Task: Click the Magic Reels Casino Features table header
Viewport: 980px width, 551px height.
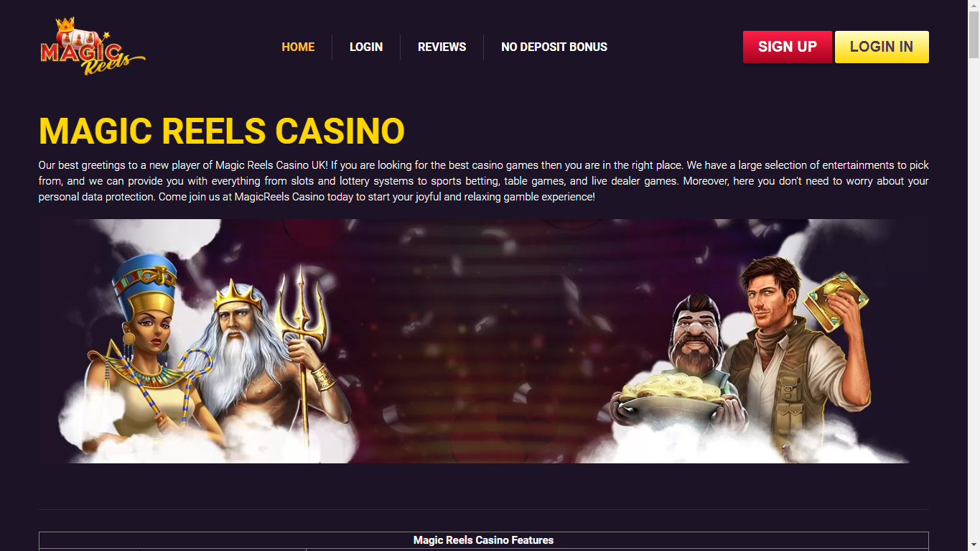Action: (x=483, y=540)
